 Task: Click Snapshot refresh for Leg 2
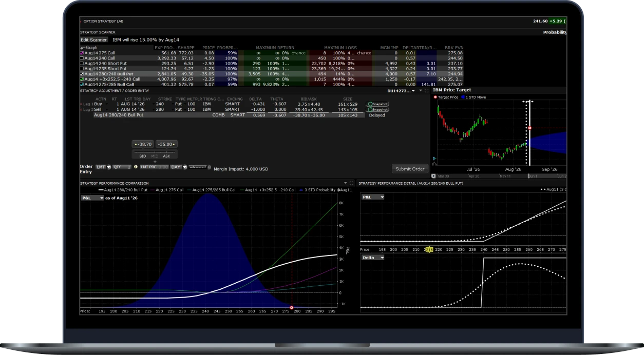pyautogui.click(x=377, y=109)
